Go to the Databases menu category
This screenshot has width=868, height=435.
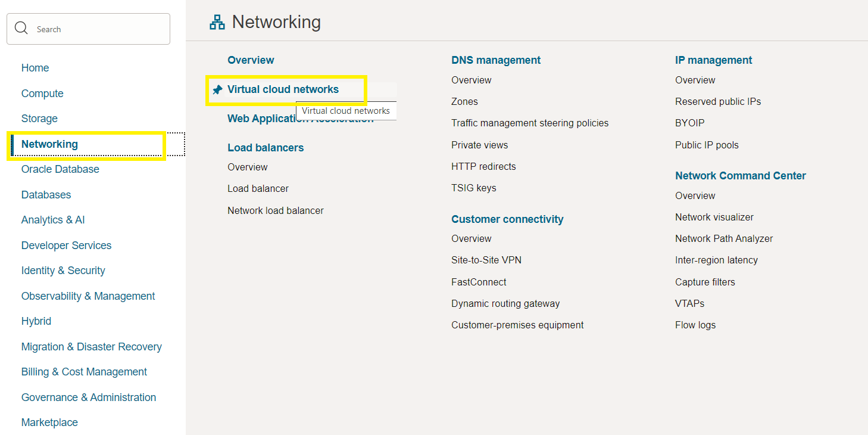coord(46,195)
